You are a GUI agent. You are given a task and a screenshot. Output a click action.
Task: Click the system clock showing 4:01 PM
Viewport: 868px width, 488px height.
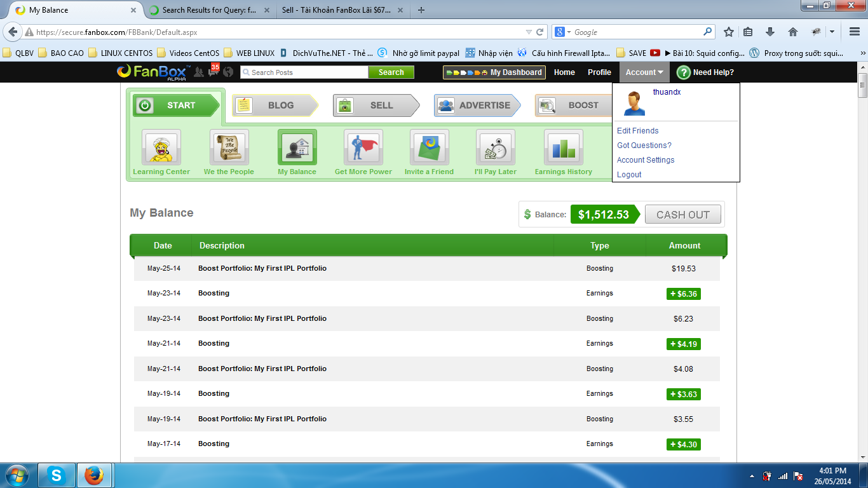[x=833, y=475]
